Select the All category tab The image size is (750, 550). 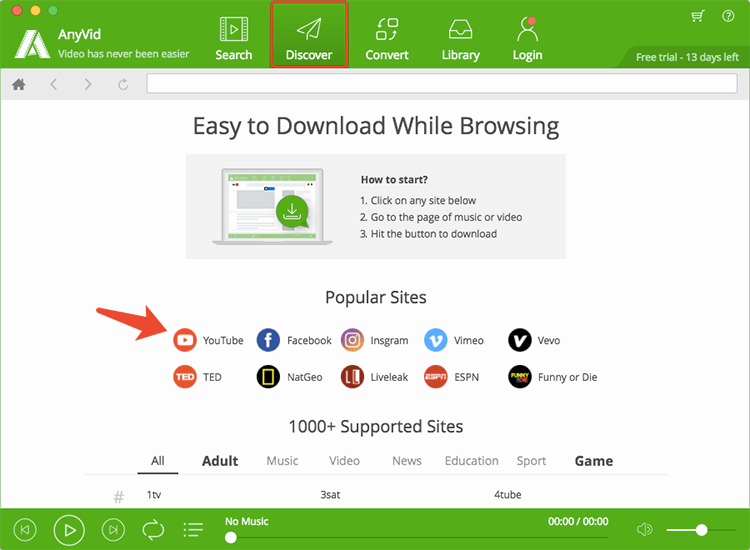158,461
